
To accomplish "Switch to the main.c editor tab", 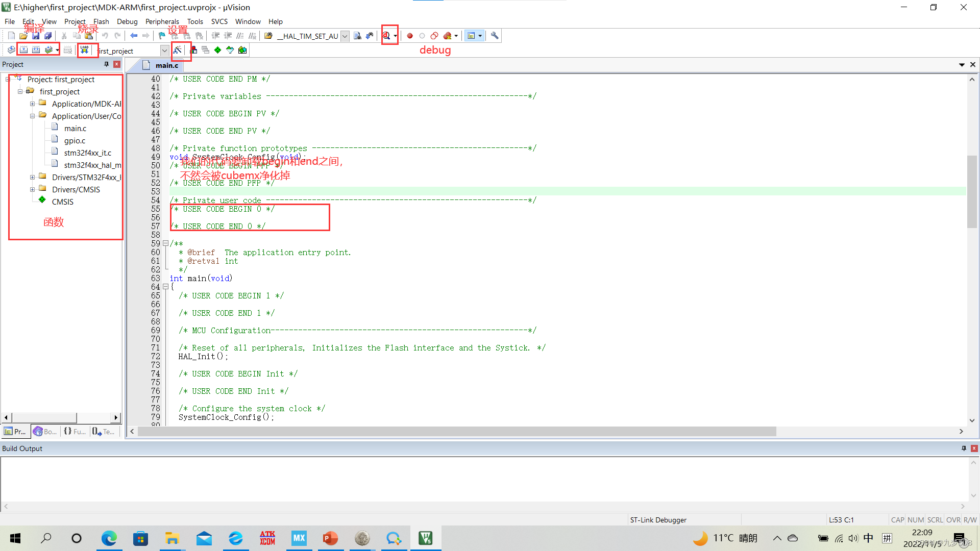I will (x=166, y=65).
